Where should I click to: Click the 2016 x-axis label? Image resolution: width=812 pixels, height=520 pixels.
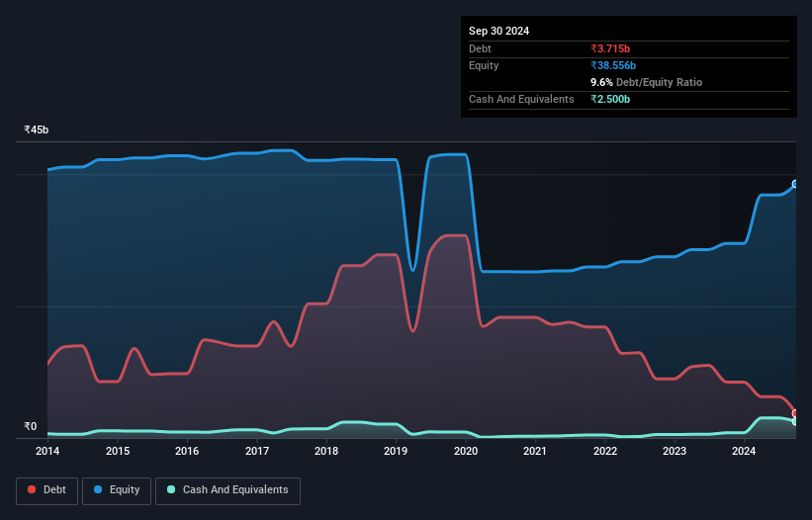(x=187, y=451)
